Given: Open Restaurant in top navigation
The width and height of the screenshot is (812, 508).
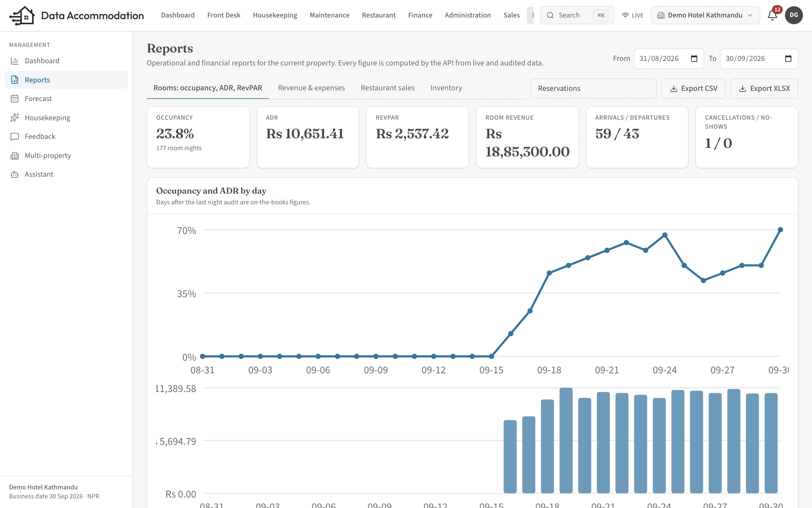Looking at the screenshot, I should pos(378,15).
